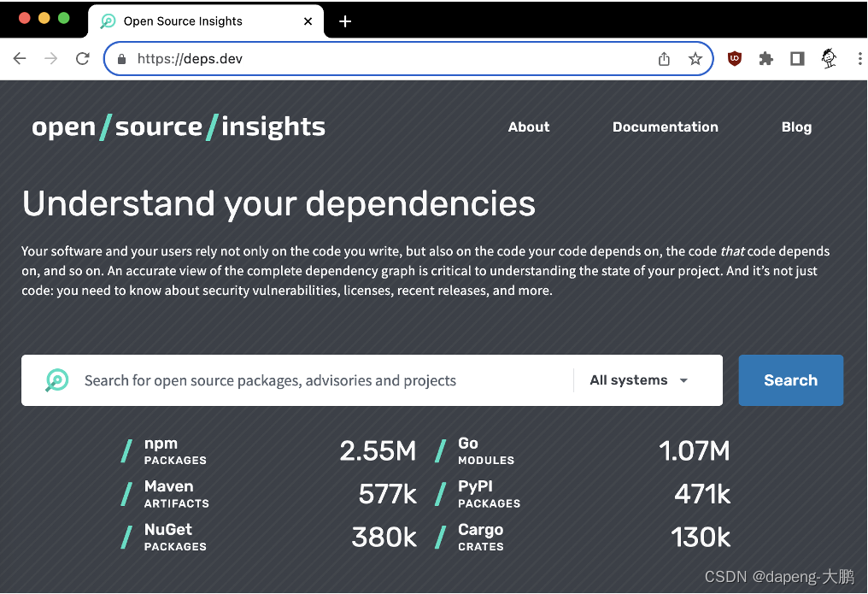The image size is (868, 594).
Task: Click the magnifier icon in the search box
Action: [x=56, y=380]
